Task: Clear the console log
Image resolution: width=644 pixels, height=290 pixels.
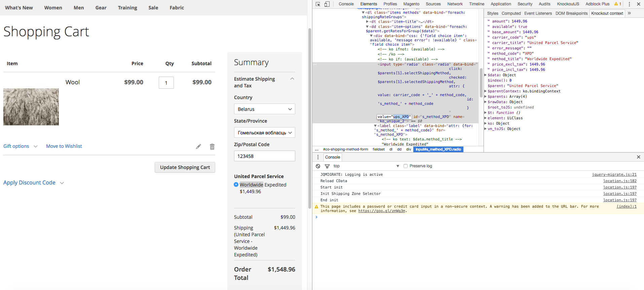Action: (x=318, y=166)
